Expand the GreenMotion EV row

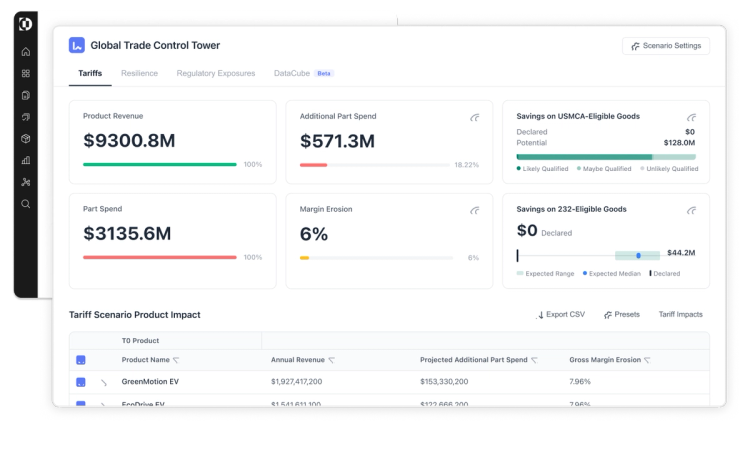[104, 383]
